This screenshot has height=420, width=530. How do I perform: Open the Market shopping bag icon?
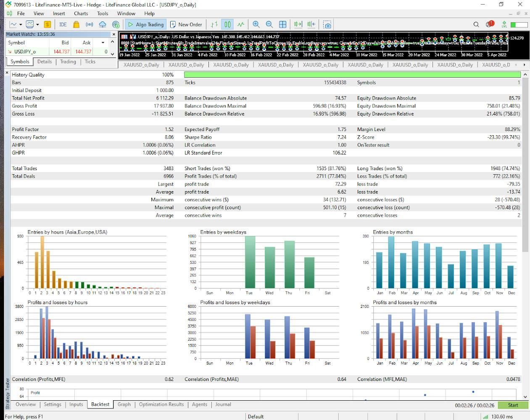76,24
